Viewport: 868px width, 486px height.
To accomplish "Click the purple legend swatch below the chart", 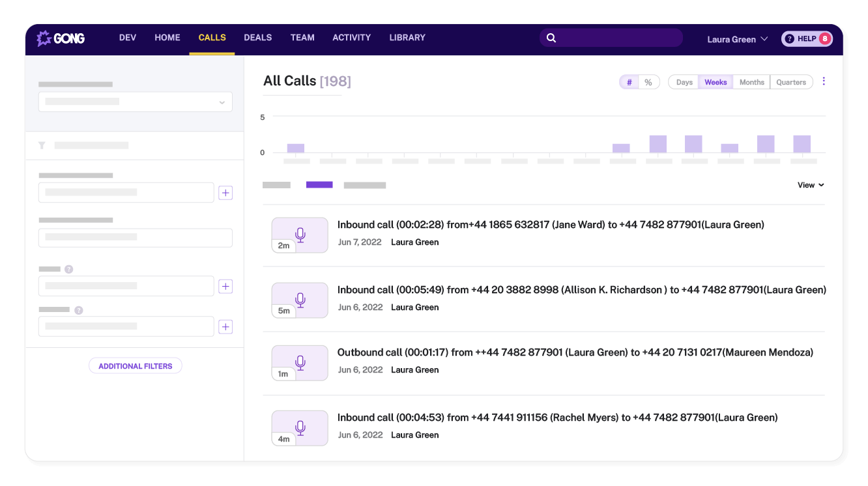I will click(319, 184).
